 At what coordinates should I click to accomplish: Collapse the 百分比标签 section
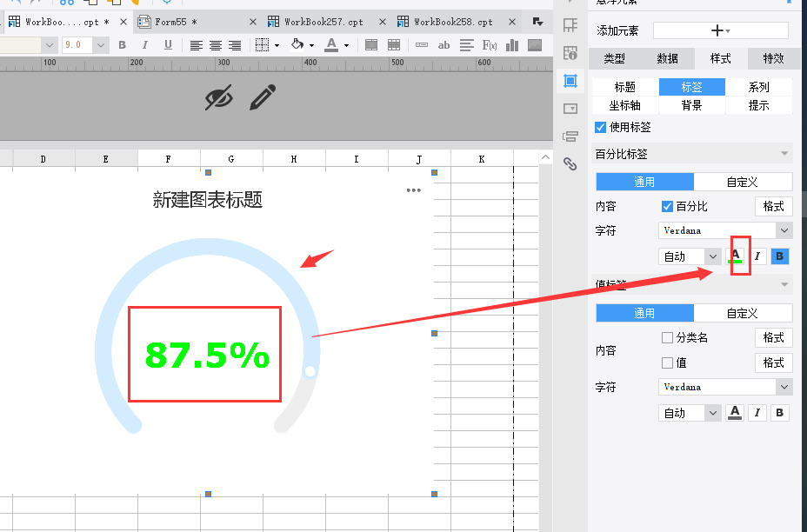(x=784, y=153)
